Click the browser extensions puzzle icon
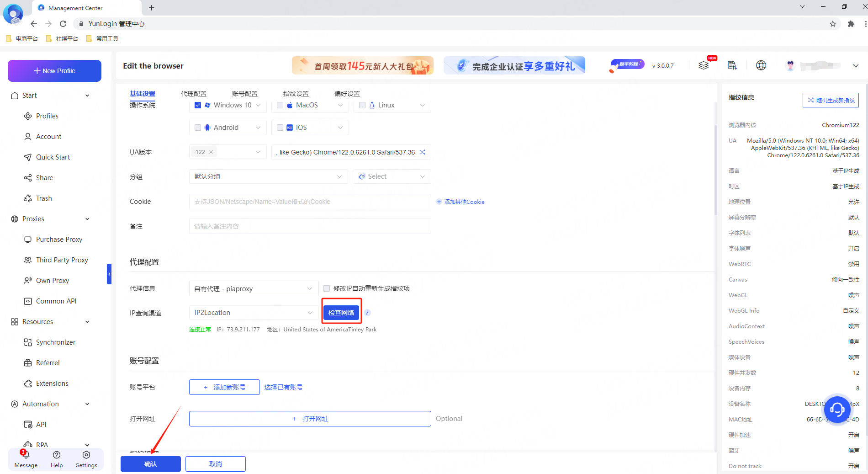This screenshot has height=474, width=868. 851,24
